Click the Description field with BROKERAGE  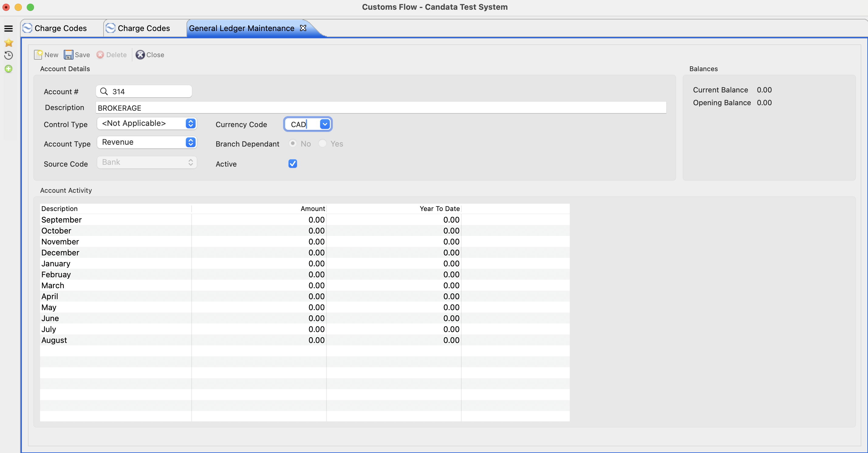pos(381,108)
